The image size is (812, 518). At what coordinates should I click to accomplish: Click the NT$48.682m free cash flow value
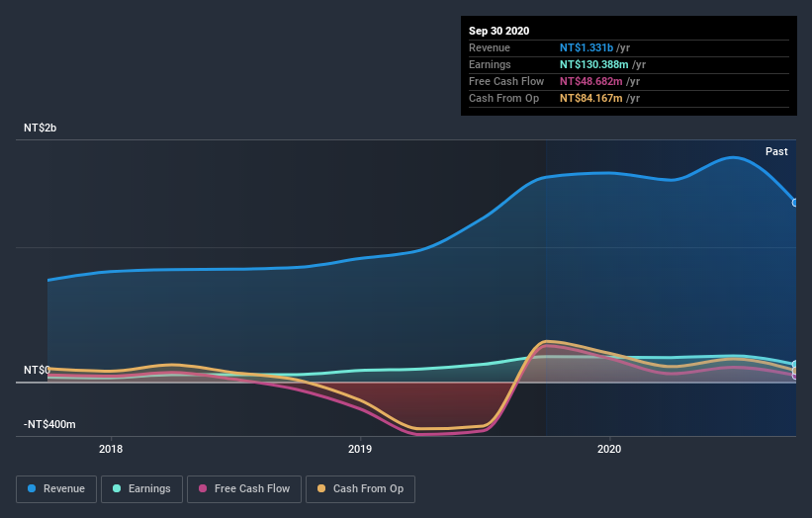[x=590, y=81]
